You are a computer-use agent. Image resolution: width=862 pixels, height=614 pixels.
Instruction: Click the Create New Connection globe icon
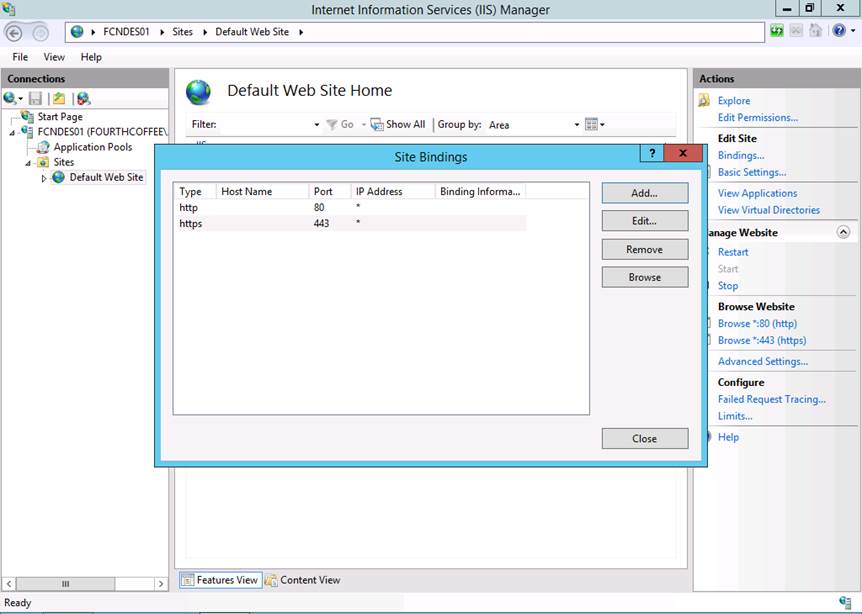pyautogui.click(x=11, y=98)
